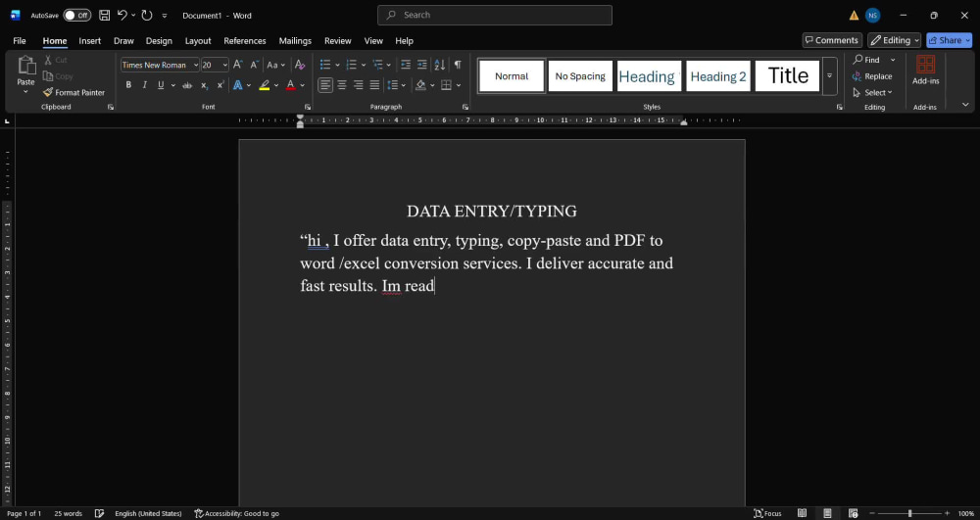
Task: Click the Search box
Action: tap(494, 15)
